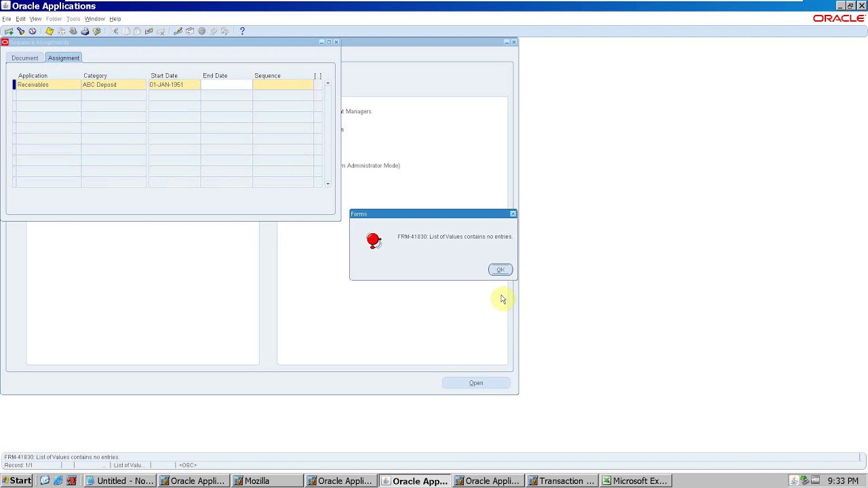This screenshot has height=488, width=868.
Task: Click the New record toolbar icon
Action: (9, 31)
